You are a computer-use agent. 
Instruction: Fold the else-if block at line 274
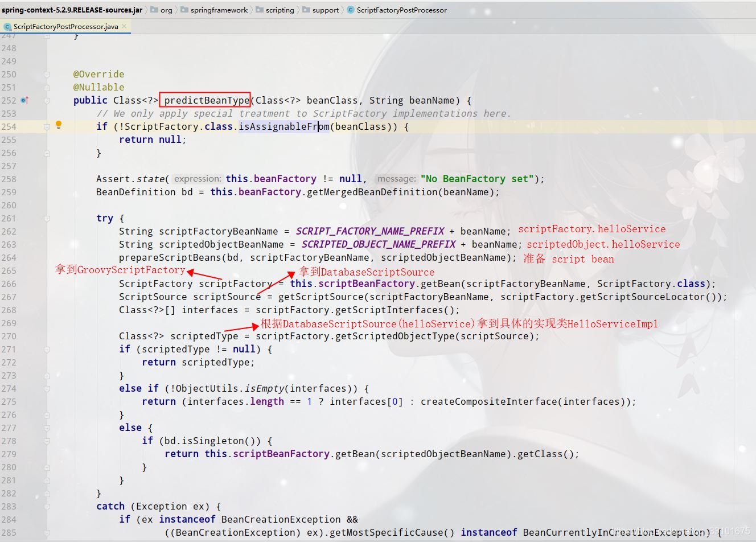tap(47, 389)
